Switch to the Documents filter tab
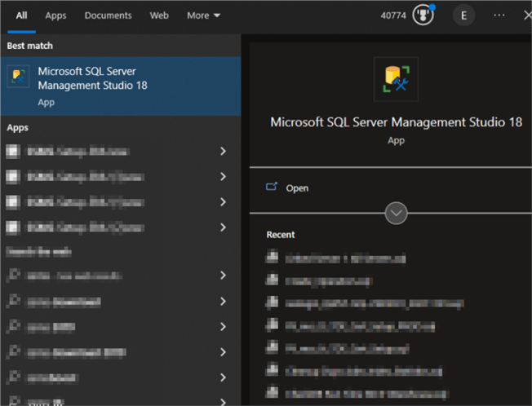The width and height of the screenshot is (532, 406). tap(108, 15)
